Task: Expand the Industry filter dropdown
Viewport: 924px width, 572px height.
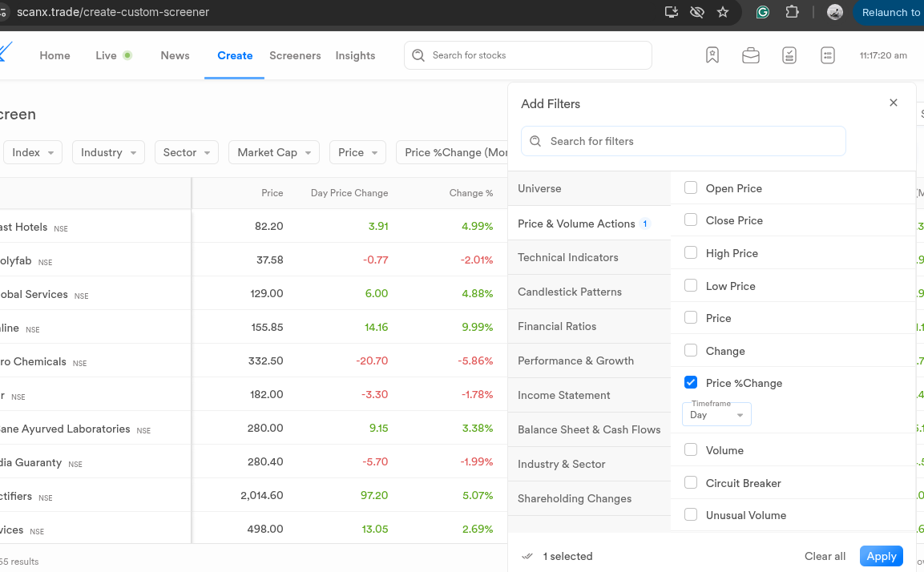Action: pyautogui.click(x=108, y=152)
